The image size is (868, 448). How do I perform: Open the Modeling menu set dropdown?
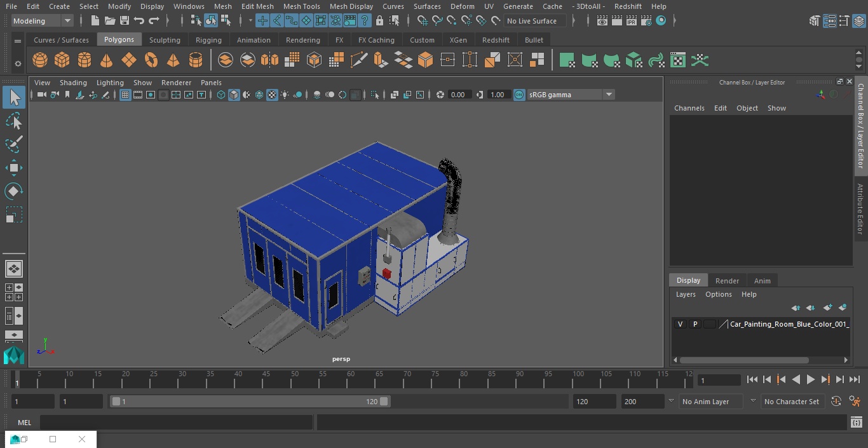(x=43, y=21)
